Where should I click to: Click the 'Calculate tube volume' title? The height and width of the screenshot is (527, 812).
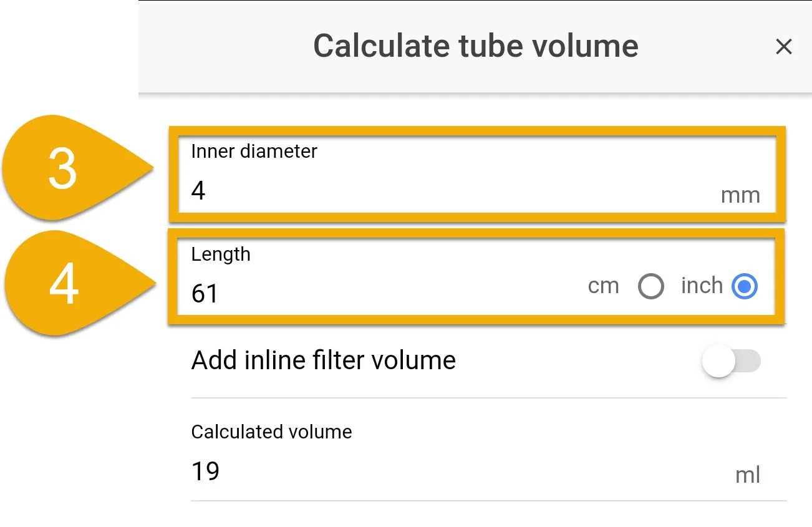tap(476, 46)
